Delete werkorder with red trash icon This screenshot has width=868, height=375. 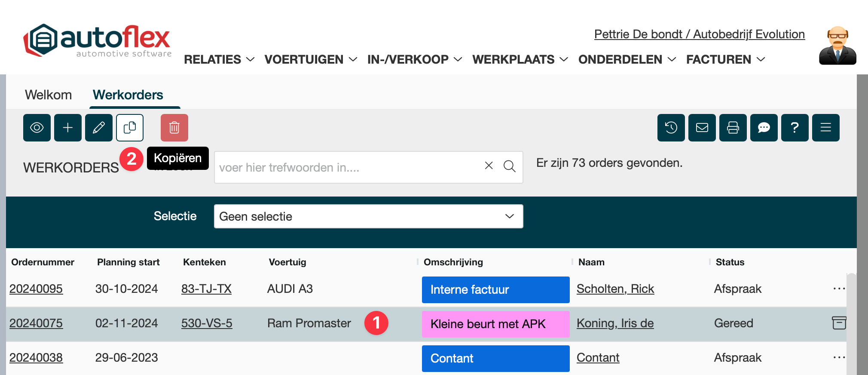174,128
